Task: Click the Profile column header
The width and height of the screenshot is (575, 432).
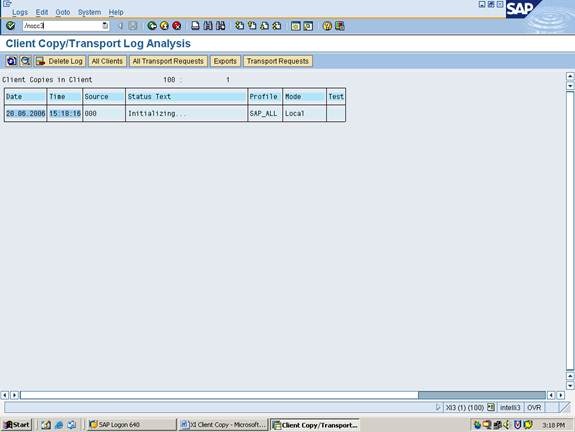Action: pos(265,97)
